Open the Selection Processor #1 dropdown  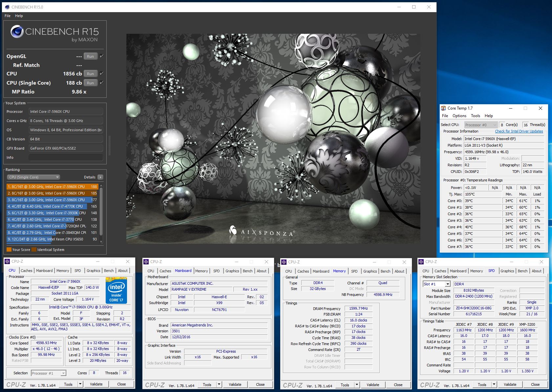point(49,373)
